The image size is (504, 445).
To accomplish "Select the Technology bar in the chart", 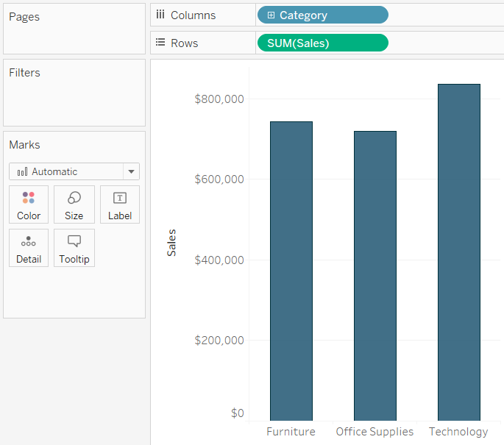I will (459, 252).
